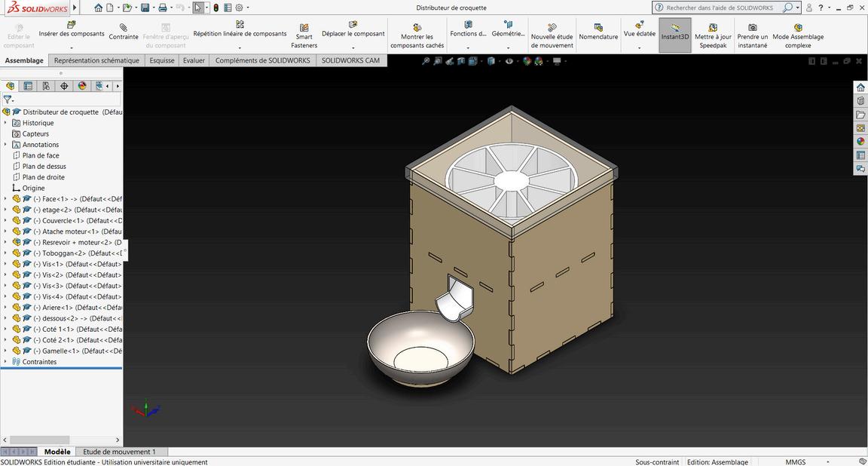This screenshot has height=466, width=868.
Task: Expand the Annotations tree node
Action: [5, 145]
